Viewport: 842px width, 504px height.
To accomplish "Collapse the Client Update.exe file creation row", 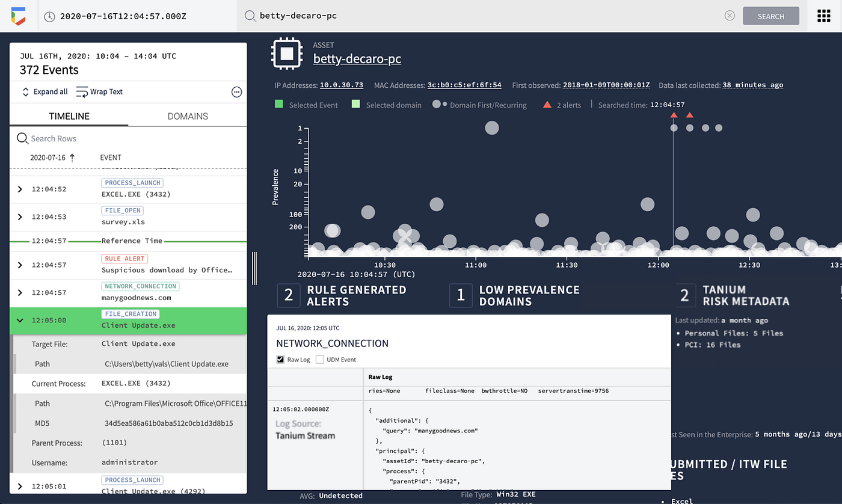I will pyautogui.click(x=20, y=321).
